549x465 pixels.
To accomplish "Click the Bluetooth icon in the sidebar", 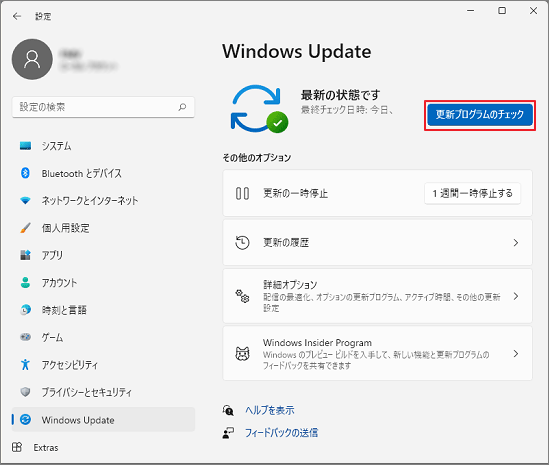I will click(x=25, y=173).
